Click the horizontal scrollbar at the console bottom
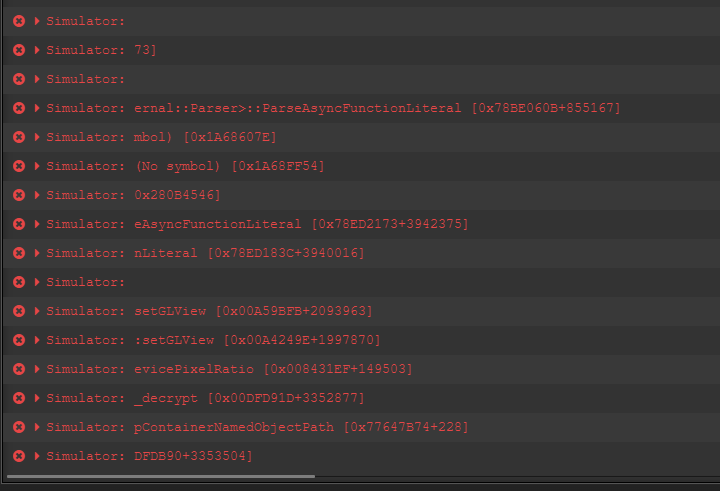 tap(160, 477)
